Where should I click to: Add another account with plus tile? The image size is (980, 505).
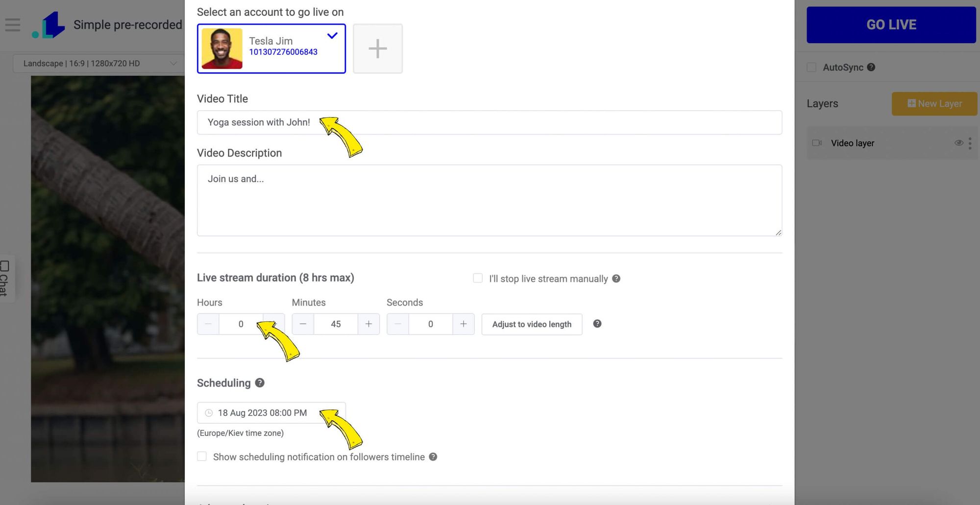point(378,48)
